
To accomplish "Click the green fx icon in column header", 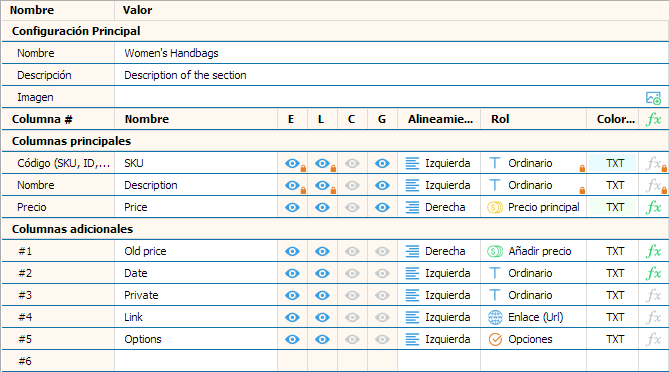I will [x=653, y=119].
